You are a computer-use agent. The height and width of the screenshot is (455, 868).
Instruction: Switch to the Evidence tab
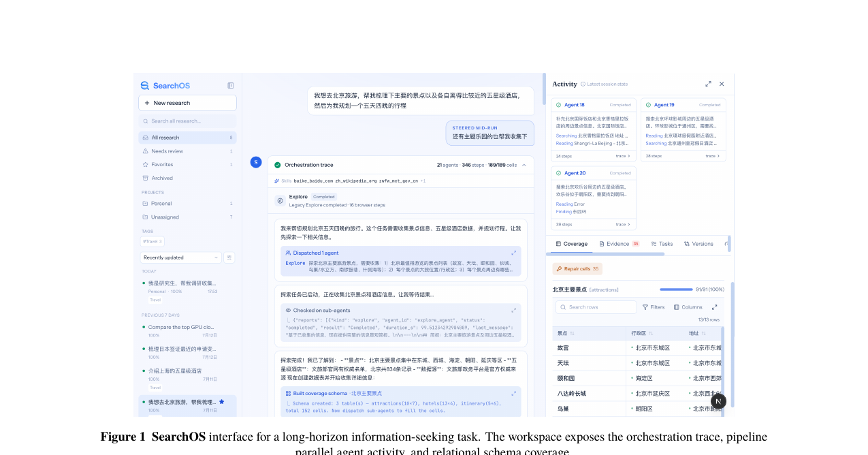pos(619,244)
